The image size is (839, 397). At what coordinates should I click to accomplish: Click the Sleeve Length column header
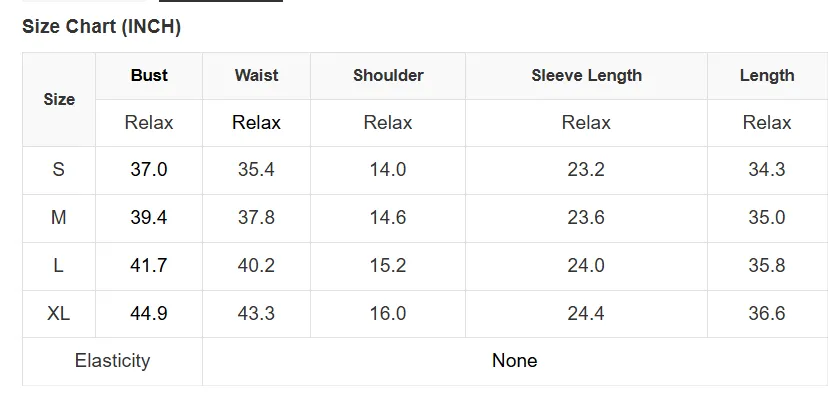pos(586,75)
